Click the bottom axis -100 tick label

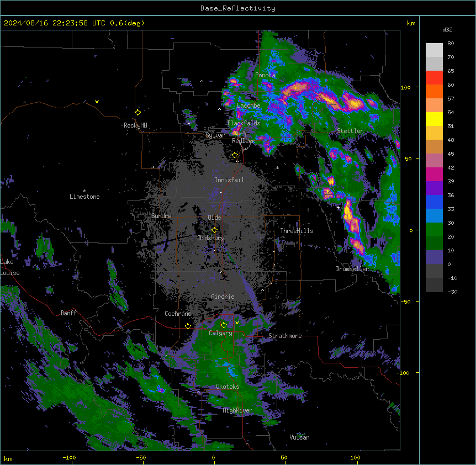pyautogui.click(x=69, y=457)
